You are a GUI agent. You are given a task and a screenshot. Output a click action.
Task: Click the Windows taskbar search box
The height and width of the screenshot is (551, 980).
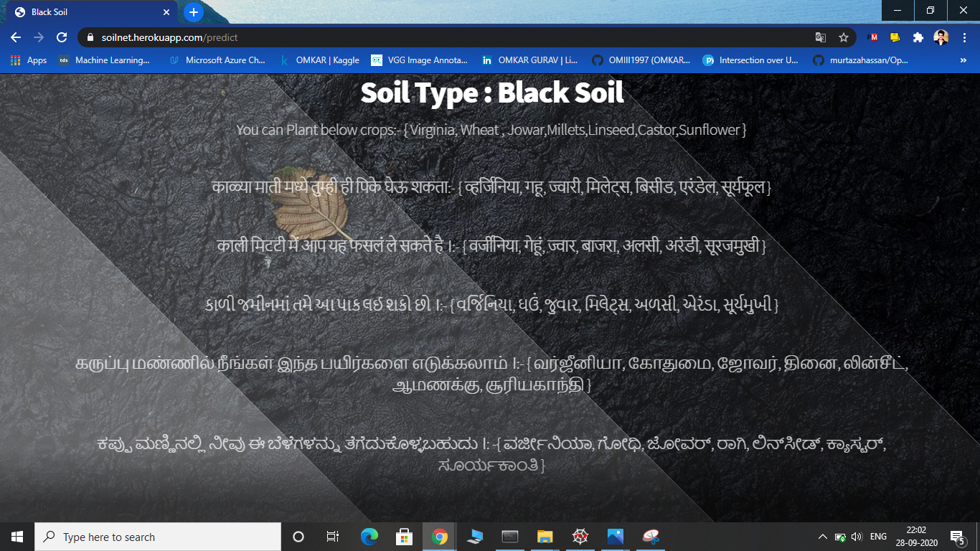coord(158,537)
